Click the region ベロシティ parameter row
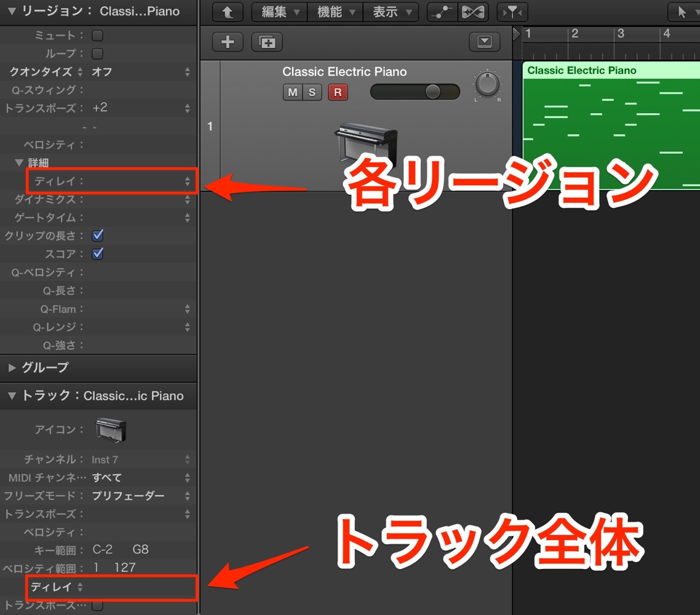 pos(98,145)
